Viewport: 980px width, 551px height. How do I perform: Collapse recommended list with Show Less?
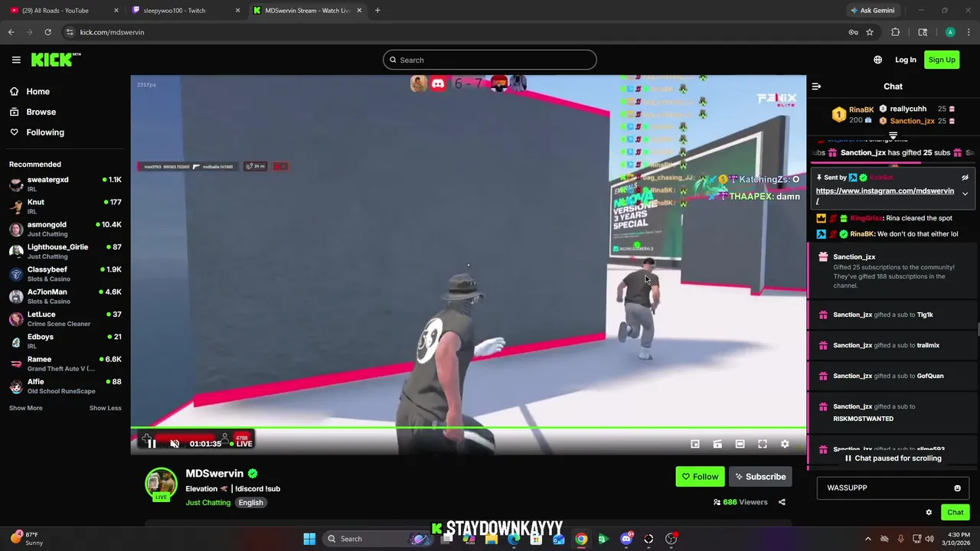[x=106, y=408]
